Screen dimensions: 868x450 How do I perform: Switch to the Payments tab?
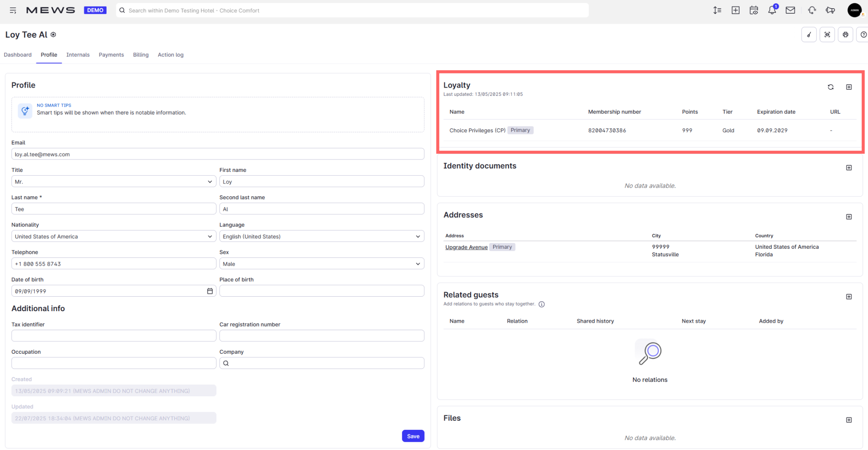111,55
